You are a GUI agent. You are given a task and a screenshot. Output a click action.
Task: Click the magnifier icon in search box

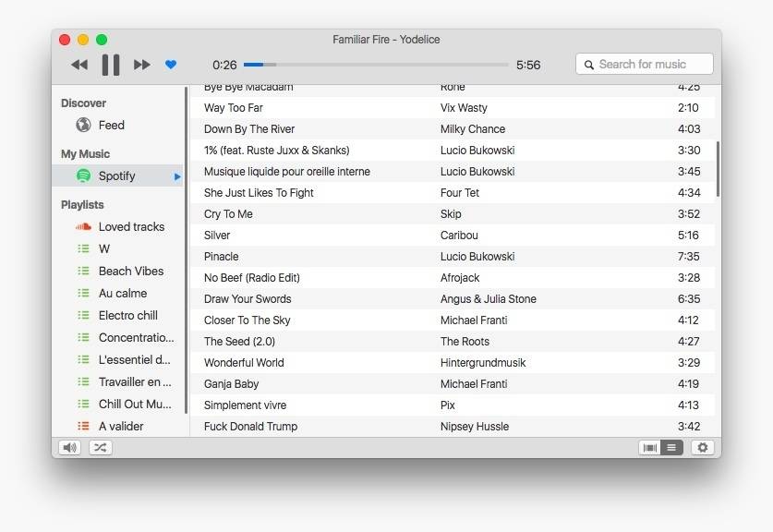588,65
